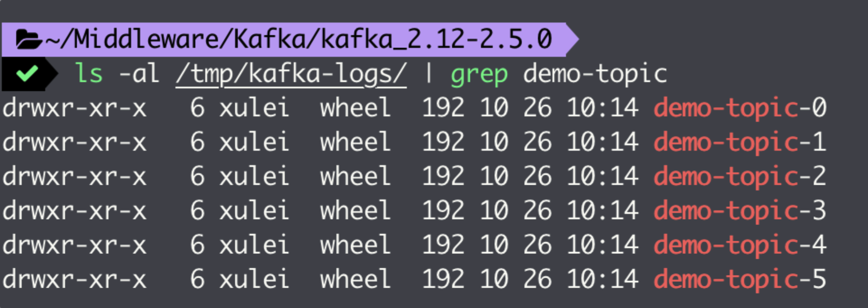Click the underlined /tmp/kafka-logs/ path

click(291, 74)
